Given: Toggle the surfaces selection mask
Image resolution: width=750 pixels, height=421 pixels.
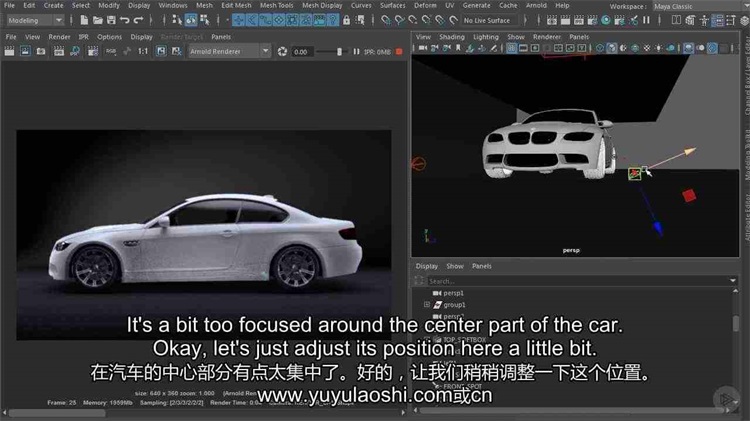Looking at the screenshot, I should [x=278, y=20].
